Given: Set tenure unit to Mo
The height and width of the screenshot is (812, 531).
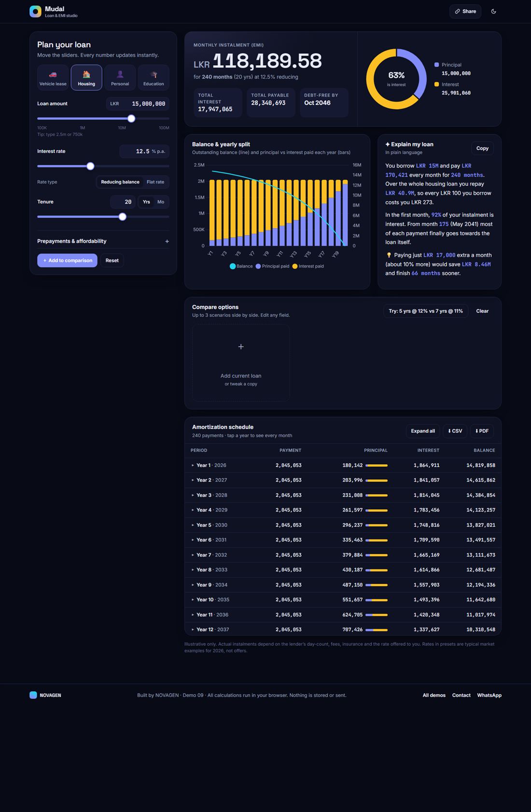Looking at the screenshot, I should pos(161,202).
